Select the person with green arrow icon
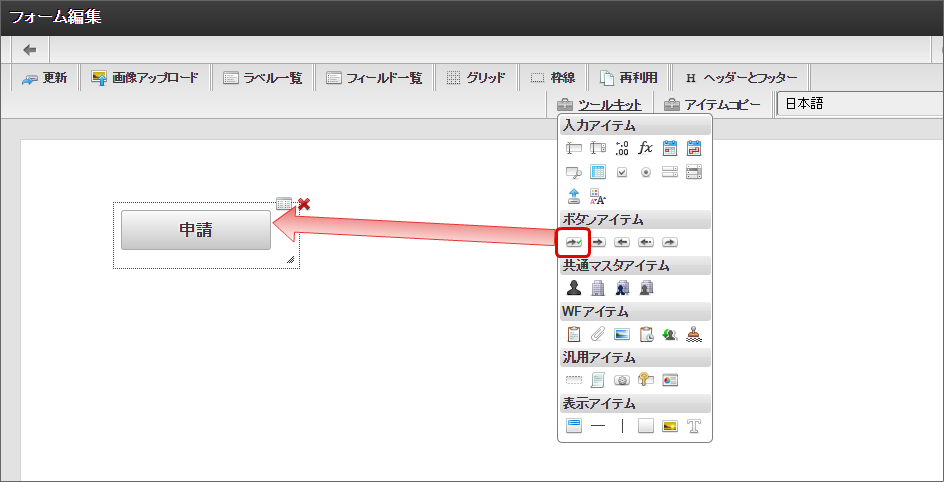This screenshot has height=482, width=944. click(x=670, y=334)
